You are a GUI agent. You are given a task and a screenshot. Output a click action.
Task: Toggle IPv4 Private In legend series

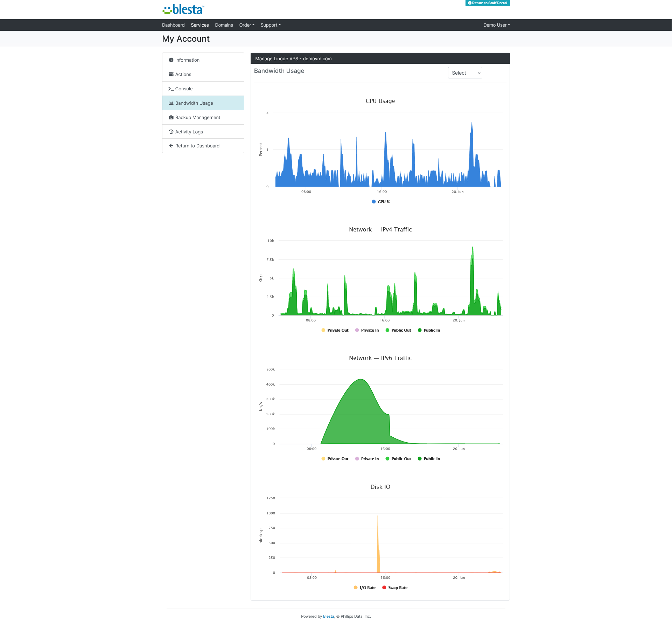(x=367, y=330)
